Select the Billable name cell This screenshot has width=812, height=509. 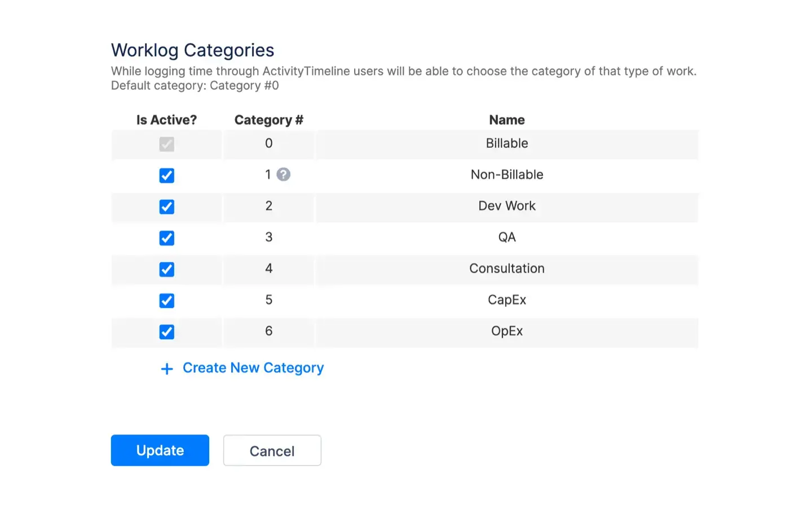coord(506,143)
